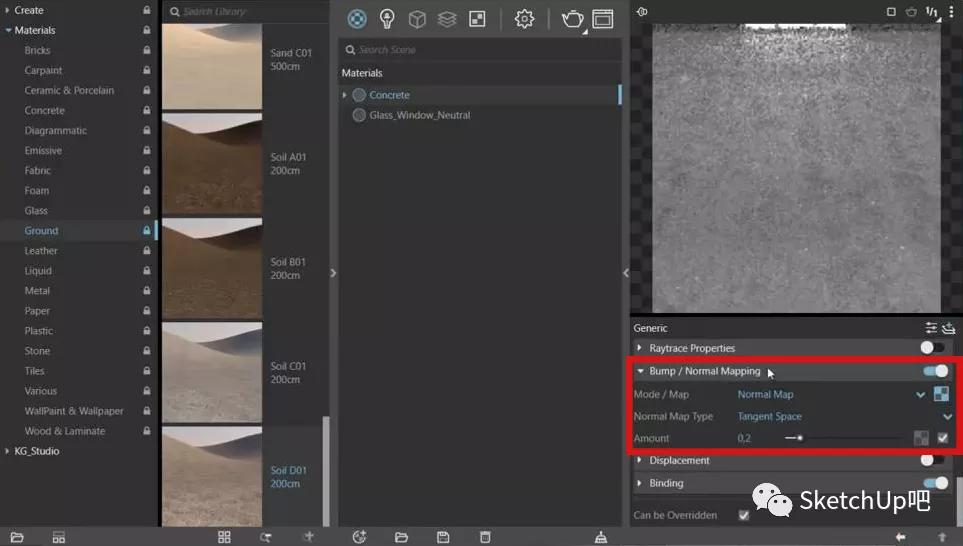
Task: Disable the Bump / Normal Mapping toggle
Action: point(935,371)
